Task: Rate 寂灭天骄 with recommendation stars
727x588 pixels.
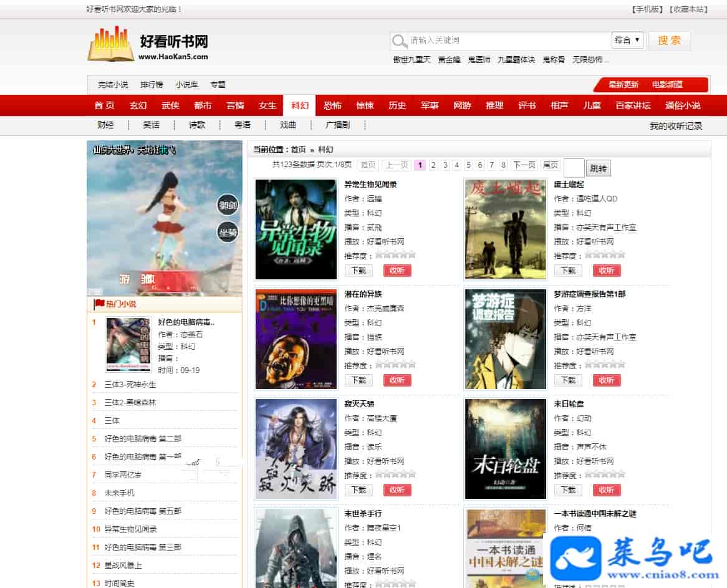Action: click(x=395, y=475)
